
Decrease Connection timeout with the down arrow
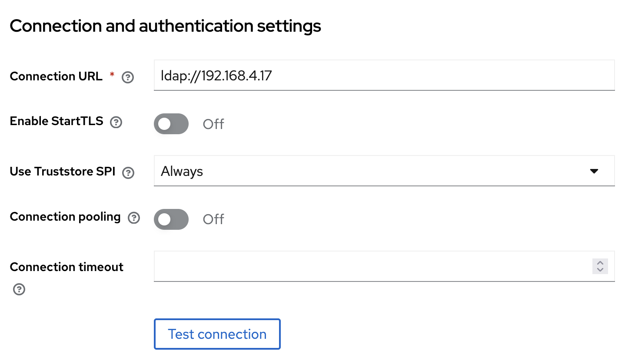600,270
